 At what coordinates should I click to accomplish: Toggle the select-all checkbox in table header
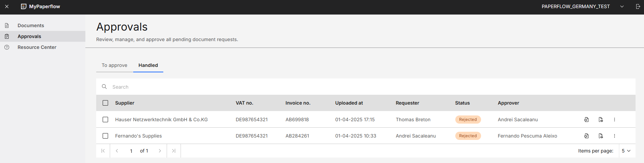click(x=105, y=103)
